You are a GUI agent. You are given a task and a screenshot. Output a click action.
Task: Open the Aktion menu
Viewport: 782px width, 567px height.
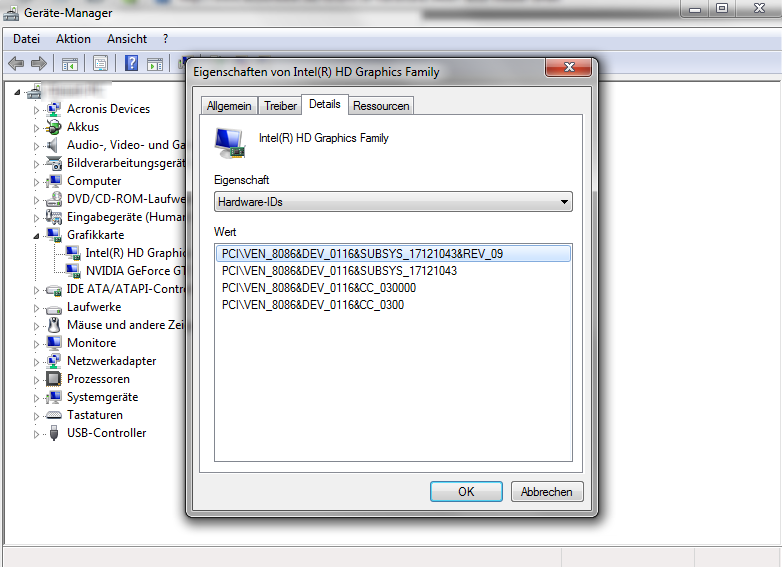tap(73, 39)
